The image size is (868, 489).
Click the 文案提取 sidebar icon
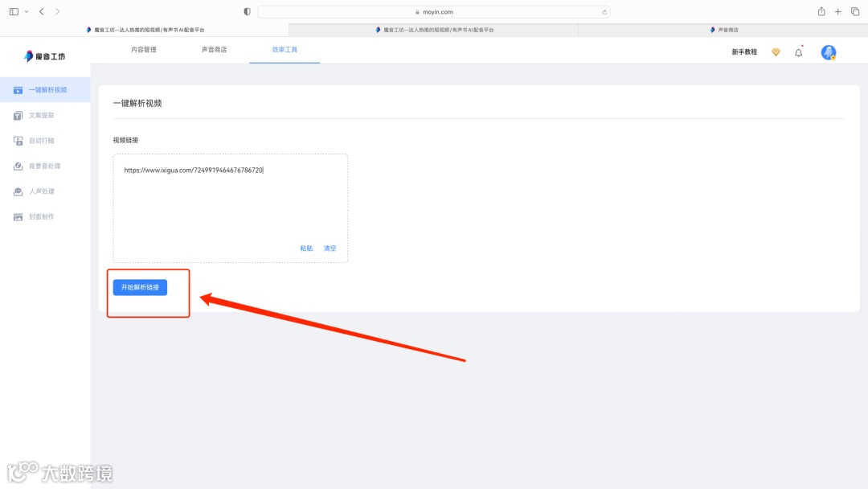pos(18,115)
